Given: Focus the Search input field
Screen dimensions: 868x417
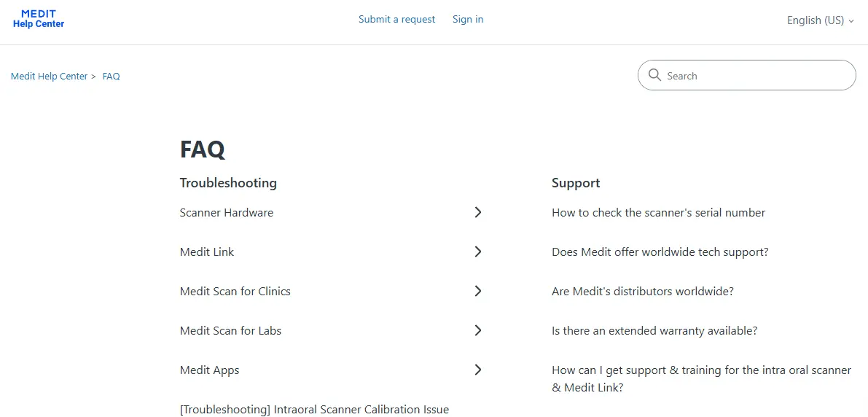Looking at the screenshot, I should [x=747, y=75].
